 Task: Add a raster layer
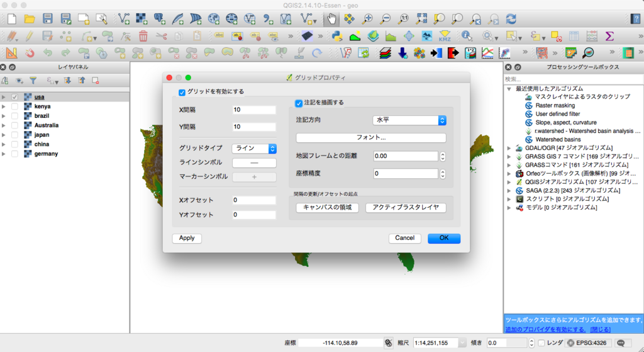(142, 18)
